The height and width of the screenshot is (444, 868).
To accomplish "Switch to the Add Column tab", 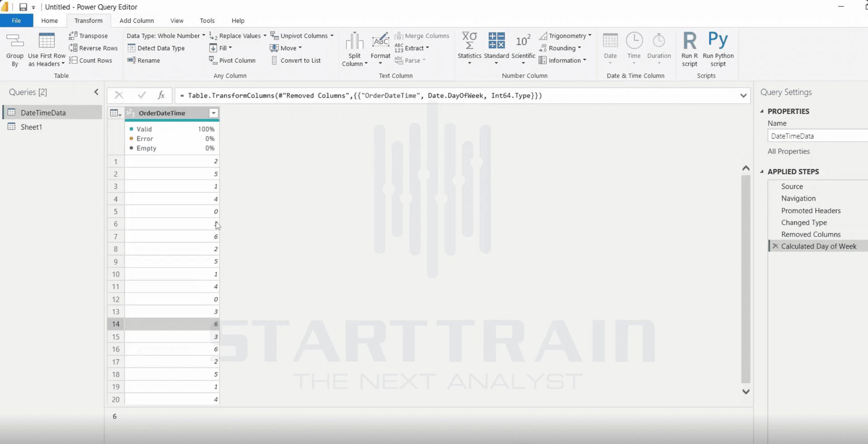I will (137, 20).
